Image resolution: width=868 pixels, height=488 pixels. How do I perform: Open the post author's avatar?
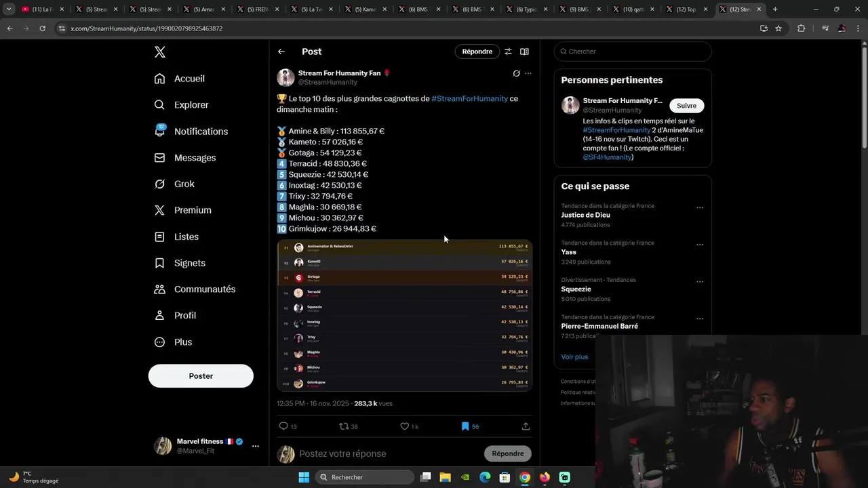pos(285,77)
